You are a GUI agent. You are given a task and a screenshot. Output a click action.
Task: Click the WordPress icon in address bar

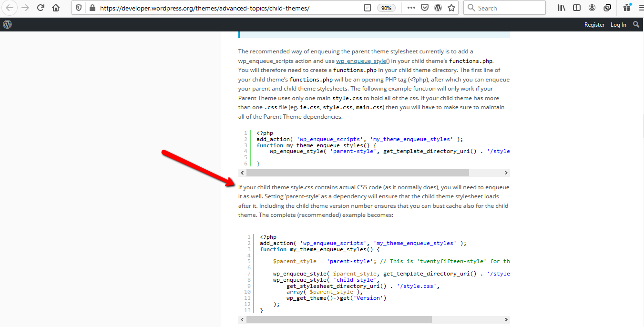coord(438,8)
